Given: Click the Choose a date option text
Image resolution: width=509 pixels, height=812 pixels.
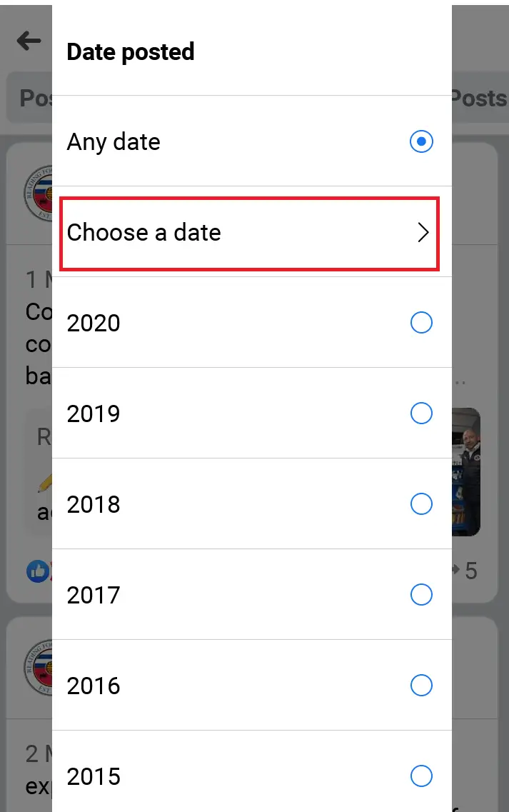Looking at the screenshot, I should tap(143, 233).
